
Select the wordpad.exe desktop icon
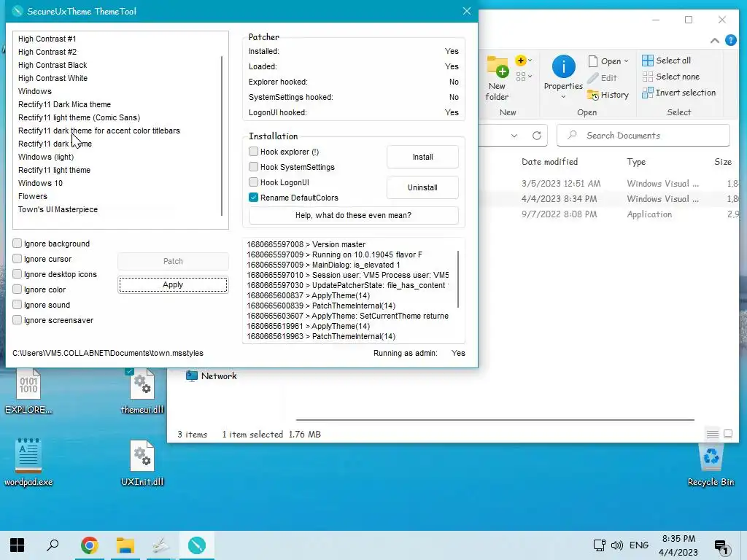pos(28,462)
